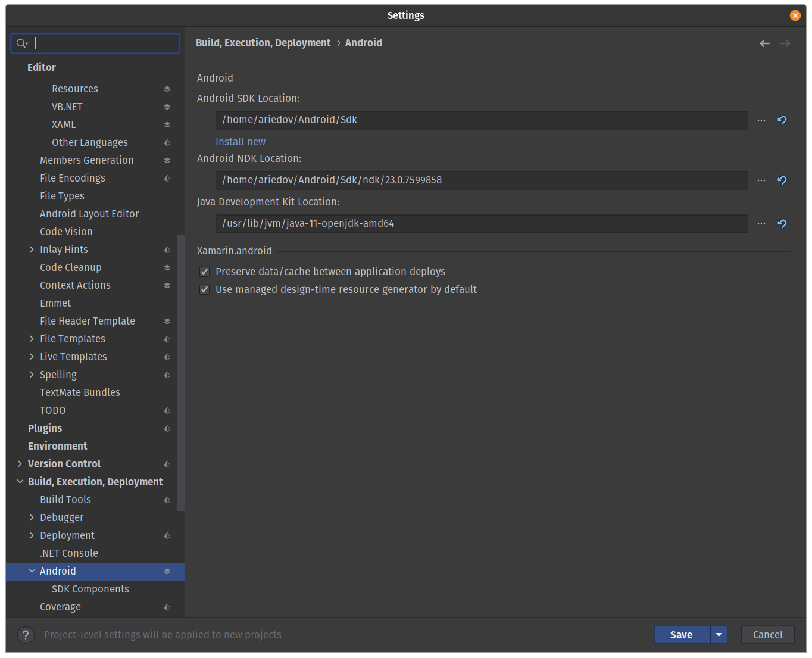The height and width of the screenshot is (658, 812).
Task: Expand Version Control section
Action: click(x=20, y=464)
